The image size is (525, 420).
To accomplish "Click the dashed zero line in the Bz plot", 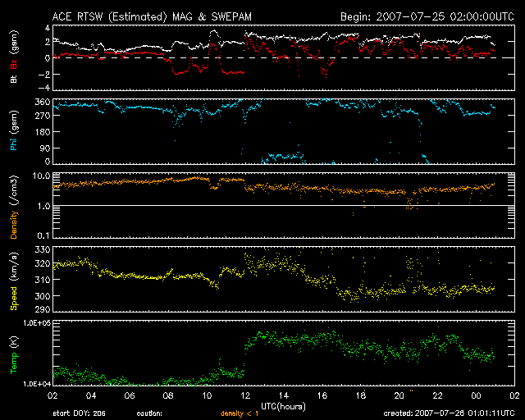I will point(283,57).
